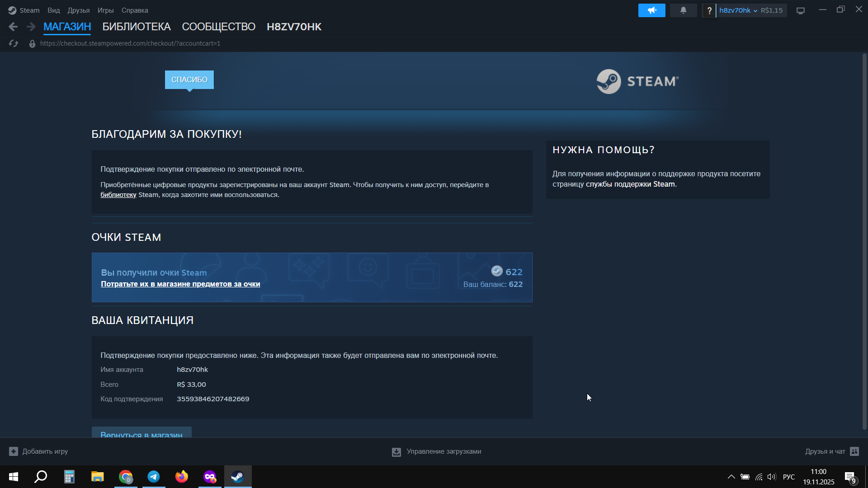Click the announcements megaphone icon
Viewport: 868px width, 488px height.
click(x=651, y=10)
